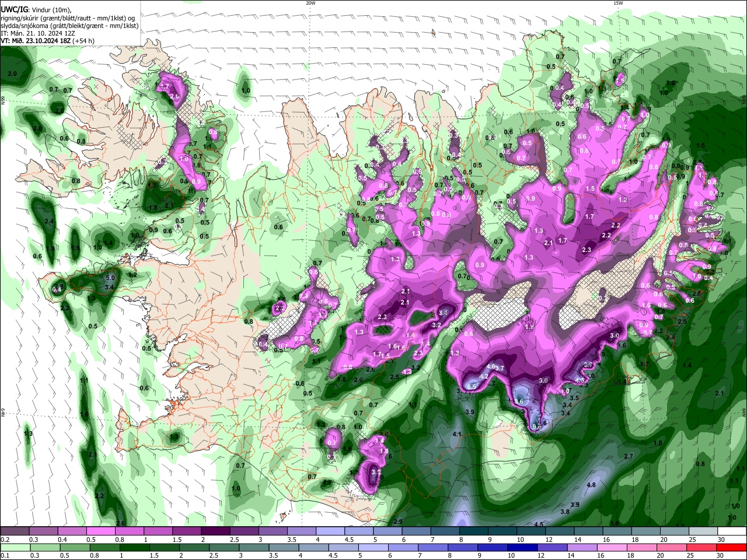Click the white 30 mm swatch in snow scale
747x560 pixels.
[732, 531]
